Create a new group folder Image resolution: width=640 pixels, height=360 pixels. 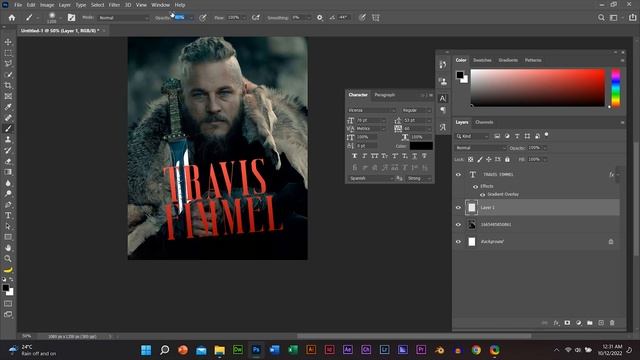[x=590, y=323]
